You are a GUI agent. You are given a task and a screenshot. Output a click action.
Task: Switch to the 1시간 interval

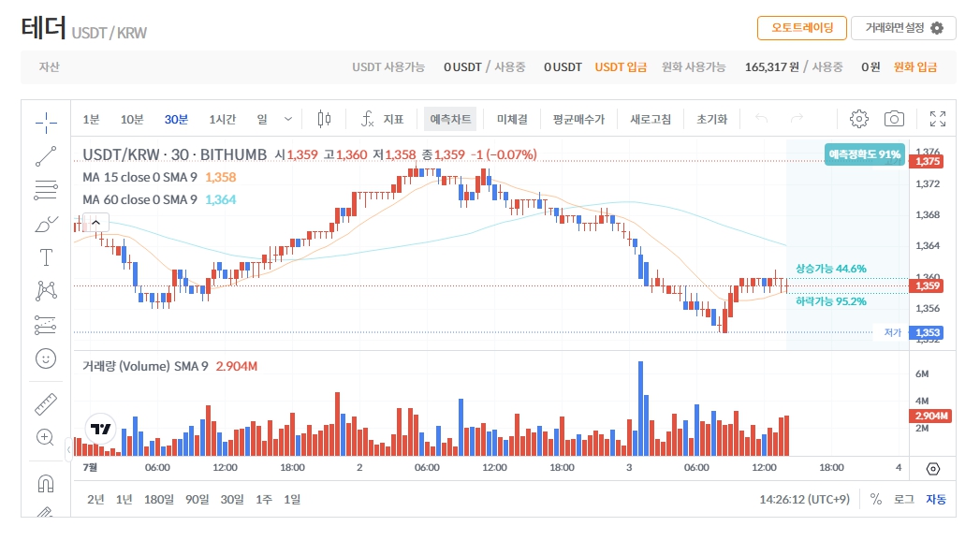click(223, 119)
